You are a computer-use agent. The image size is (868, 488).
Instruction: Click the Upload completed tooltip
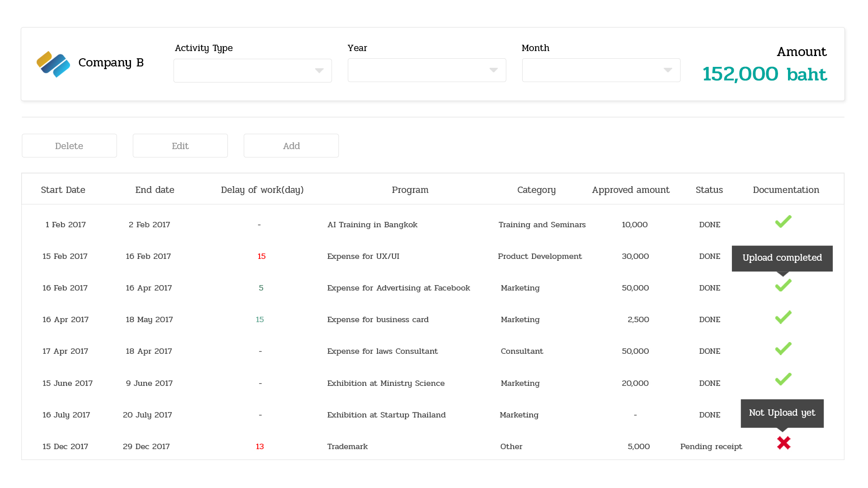click(782, 258)
